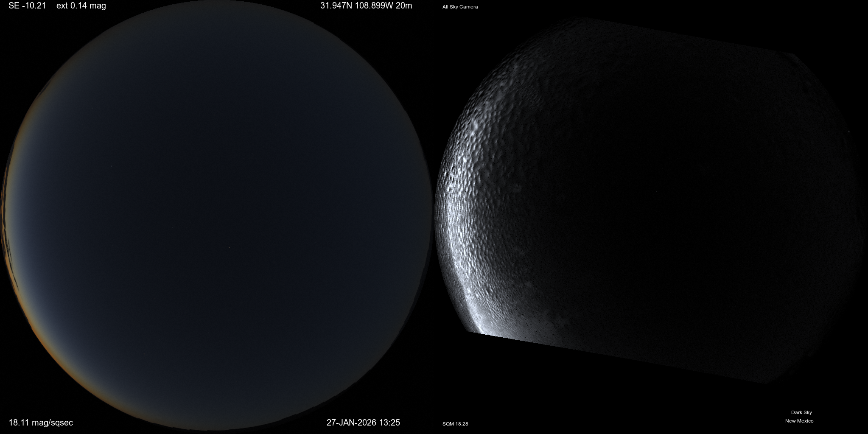Click the 'New Mexico' location label
The height and width of the screenshot is (434, 868).
click(799, 421)
